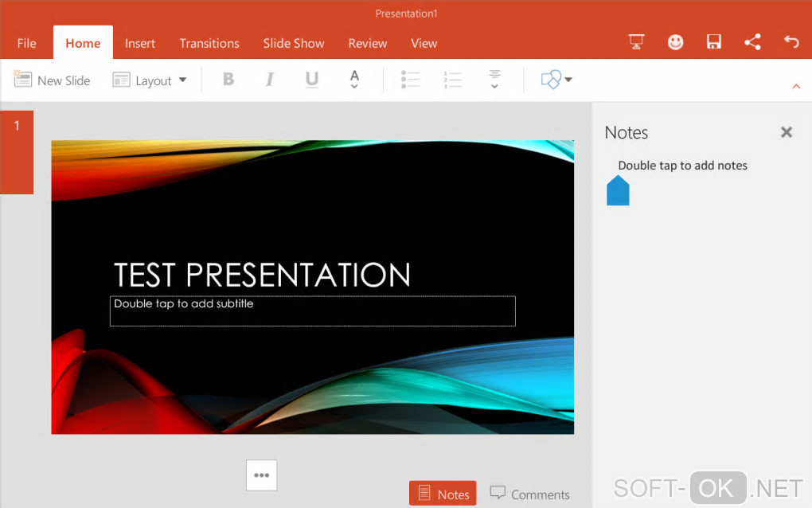Collapse the ribbon with the chevron
812x508 pixels.
[796, 86]
